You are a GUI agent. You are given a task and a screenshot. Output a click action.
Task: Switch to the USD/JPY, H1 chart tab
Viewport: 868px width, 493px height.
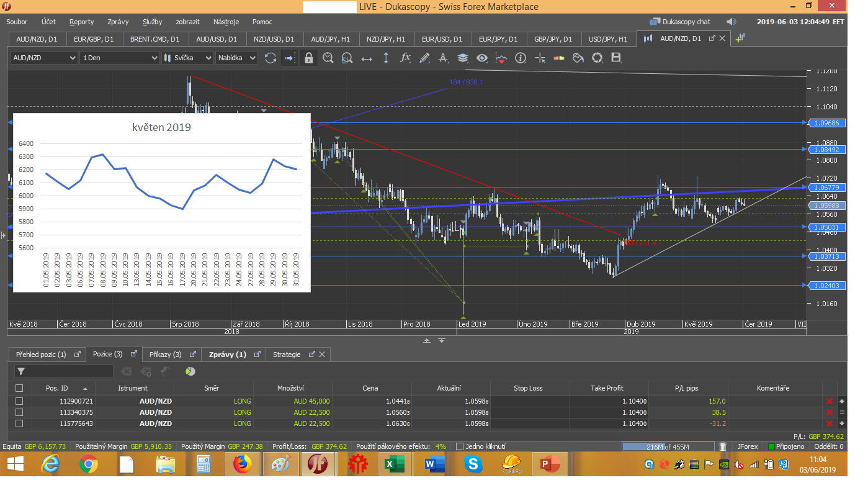click(x=608, y=39)
